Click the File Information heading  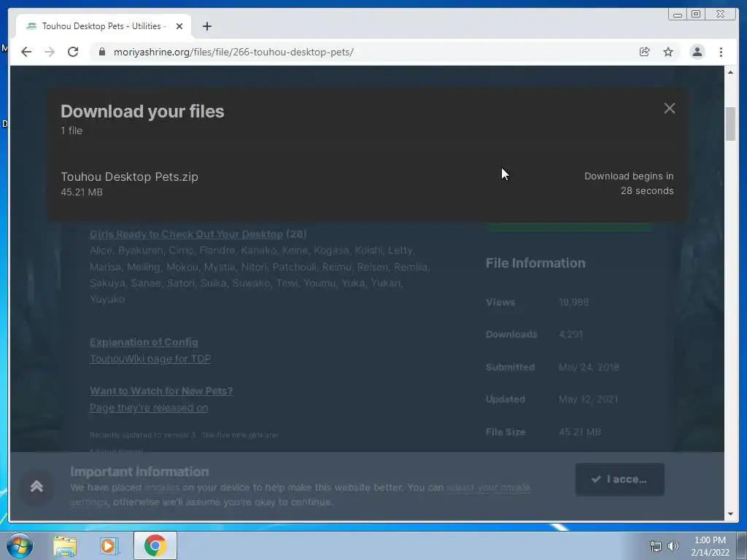tap(535, 263)
